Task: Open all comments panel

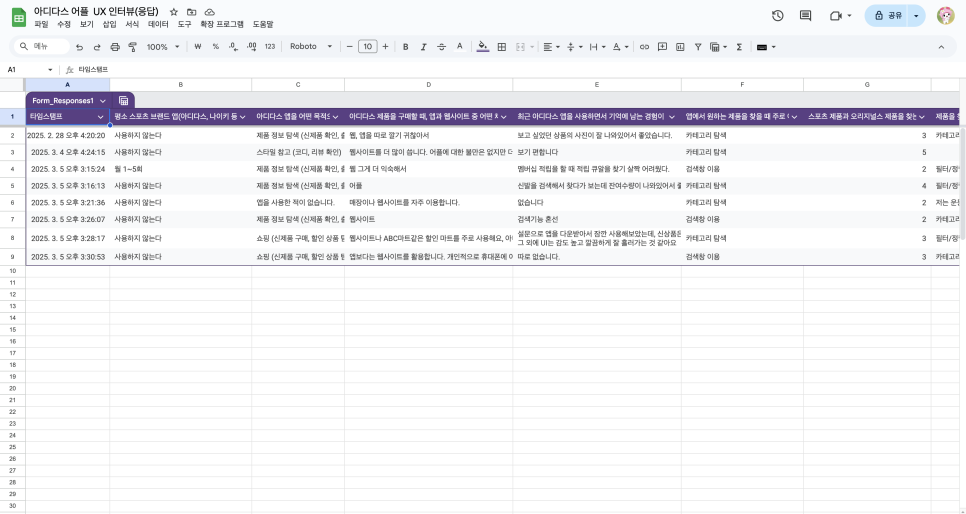Action: [x=805, y=16]
